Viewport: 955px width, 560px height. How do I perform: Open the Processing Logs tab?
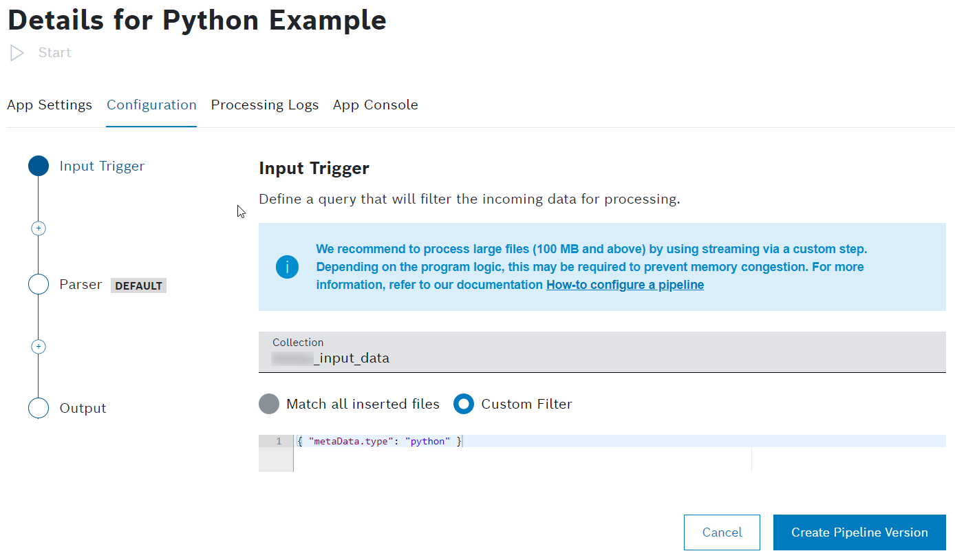[x=265, y=105]
